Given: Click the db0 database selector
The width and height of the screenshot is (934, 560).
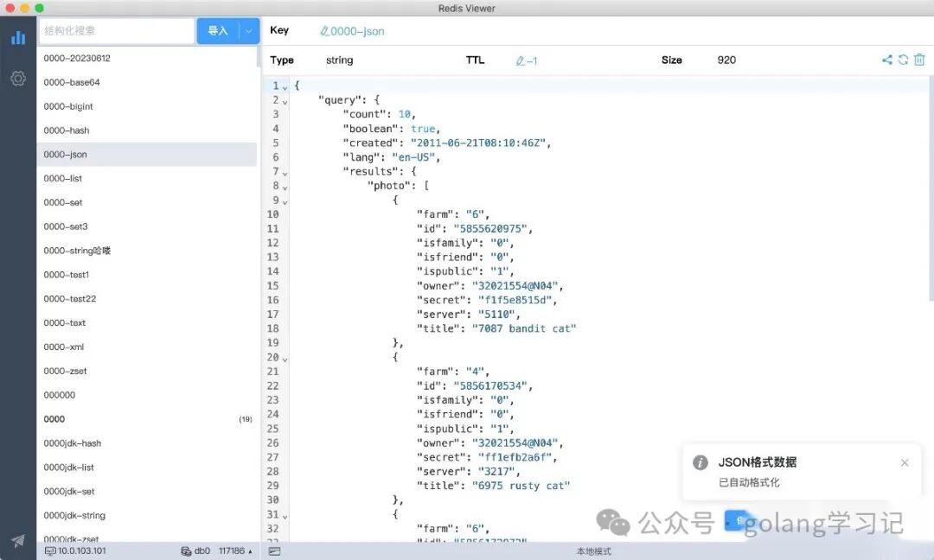Looking at the screenshot, I should pyautogui.click(x=202, y=551).
